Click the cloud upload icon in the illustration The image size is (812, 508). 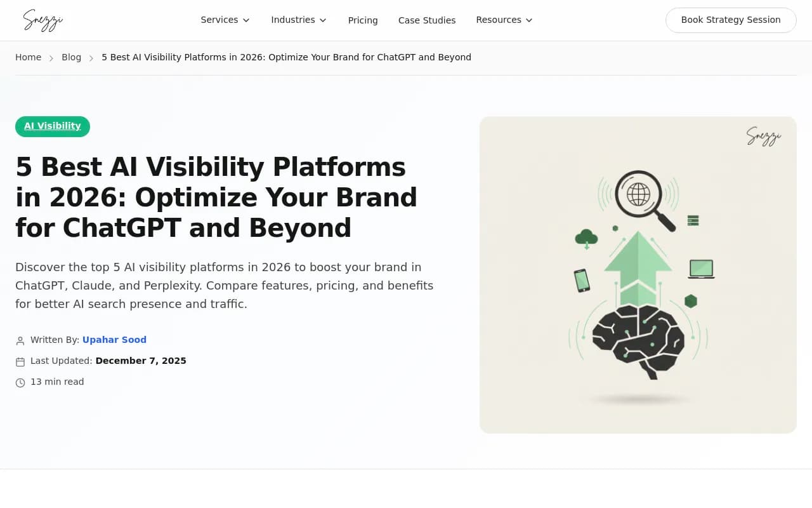pos(587,237)
